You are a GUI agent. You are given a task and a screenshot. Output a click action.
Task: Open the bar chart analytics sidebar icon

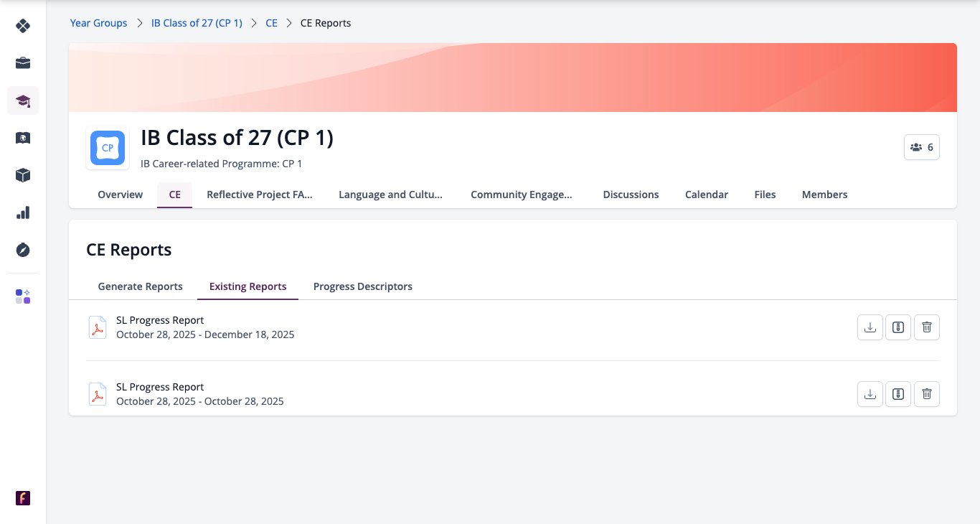tap(23, 212)
